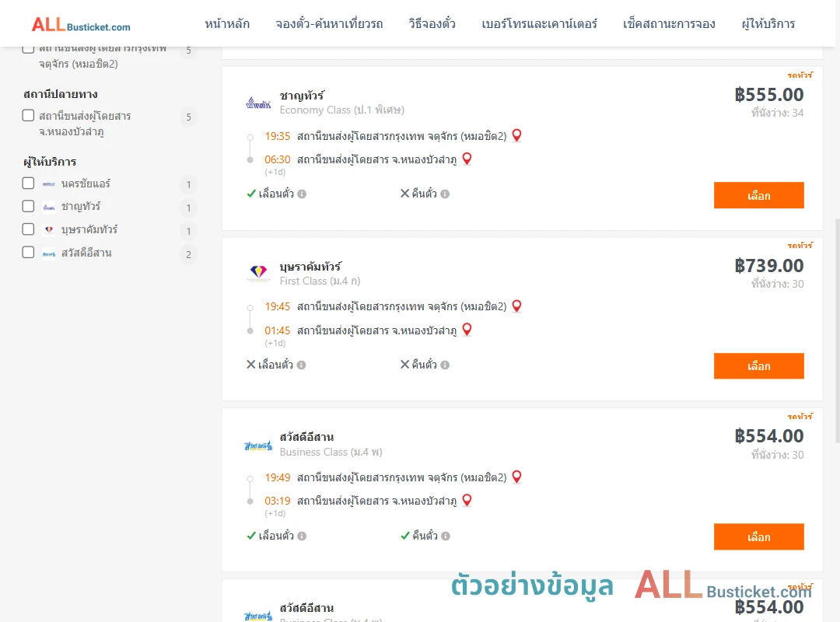Click ชาญทัวร์ logo in operator filter
840x622 pixels.
[x=49, y=207]
